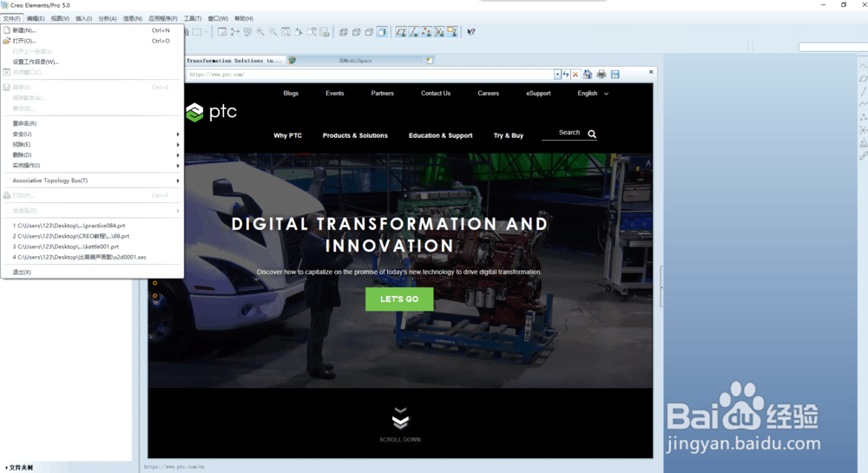Open recent file 88.prt
Viewport: 868px width, 473px height.
coord(92,236)
